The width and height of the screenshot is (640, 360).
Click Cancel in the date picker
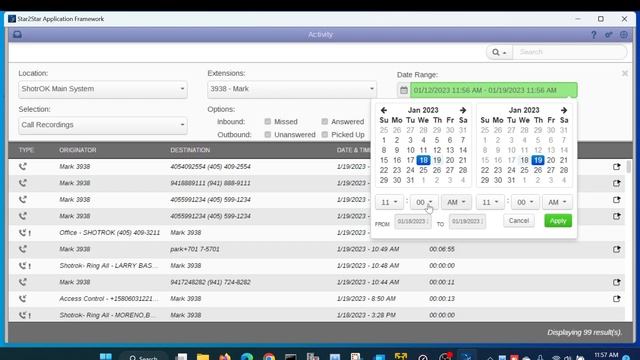coord(519,221)
